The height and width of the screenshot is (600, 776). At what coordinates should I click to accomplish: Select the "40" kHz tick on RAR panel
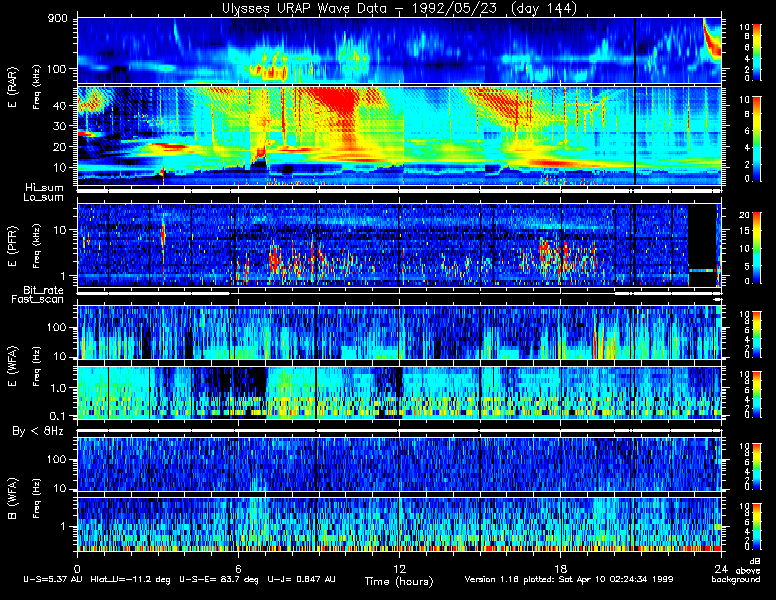point(61,105)
